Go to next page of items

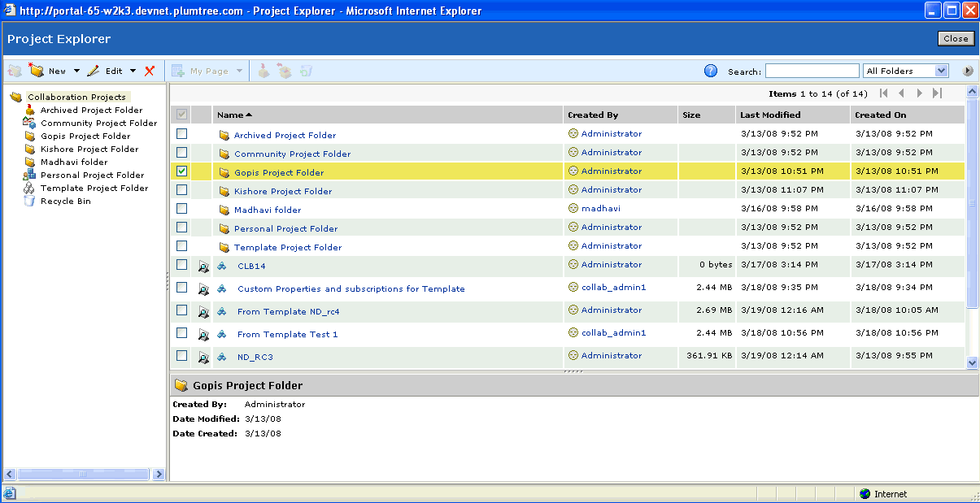919,93
